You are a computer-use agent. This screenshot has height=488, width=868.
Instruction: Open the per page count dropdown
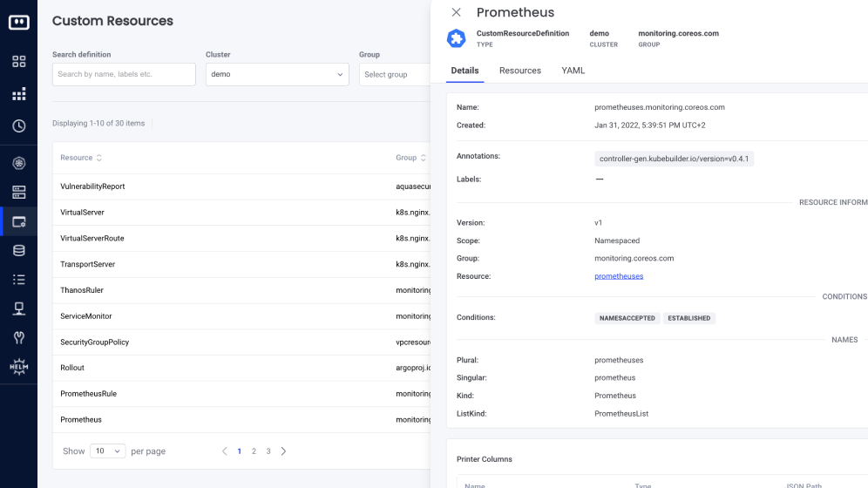pyautogui.click(x=108, y=451)
